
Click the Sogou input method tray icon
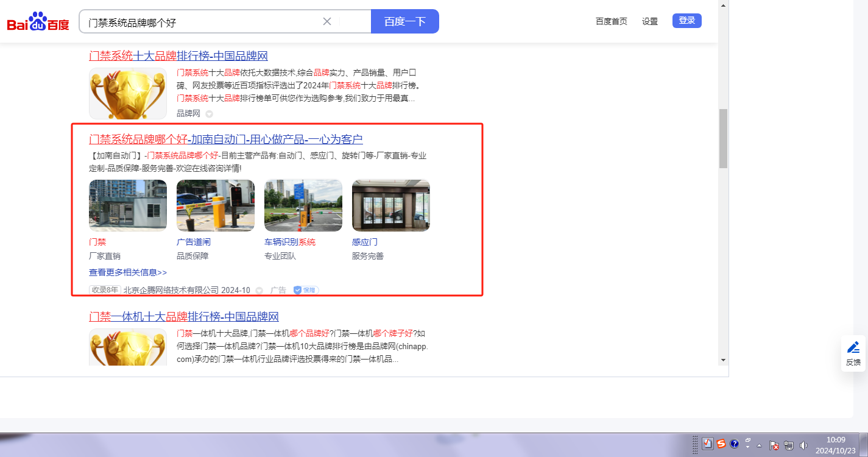point(721,444)
